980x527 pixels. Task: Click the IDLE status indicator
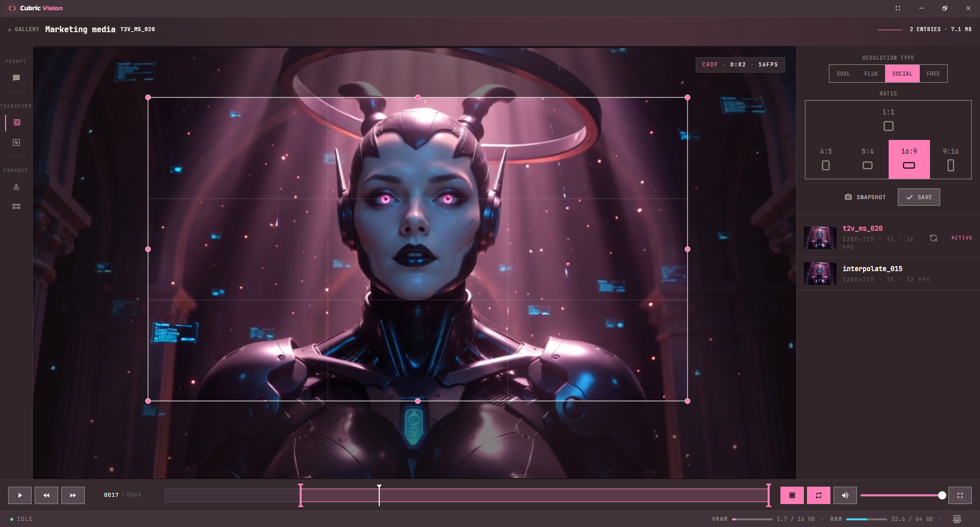21,519
